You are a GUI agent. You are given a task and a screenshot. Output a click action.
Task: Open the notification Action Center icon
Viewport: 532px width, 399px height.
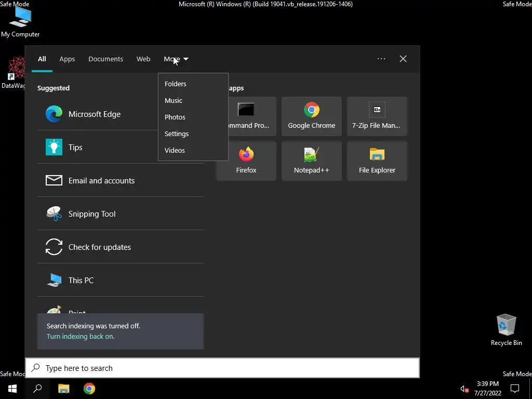click(x=515, y=389)
